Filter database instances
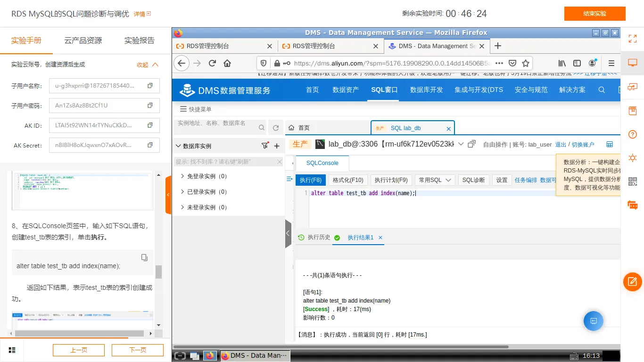 tap(265, 146)
